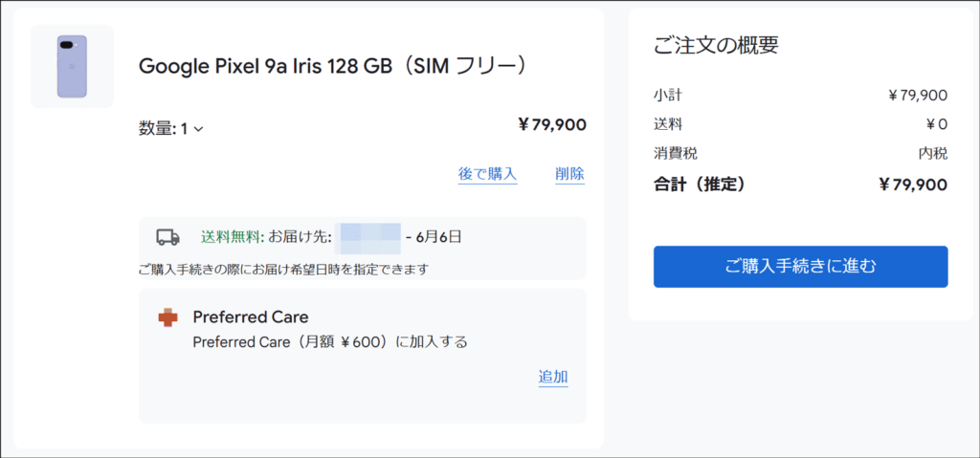Click the Google Pixel 9a Iris product title
This screenshot has height=458, width=980.
[331, 66]
